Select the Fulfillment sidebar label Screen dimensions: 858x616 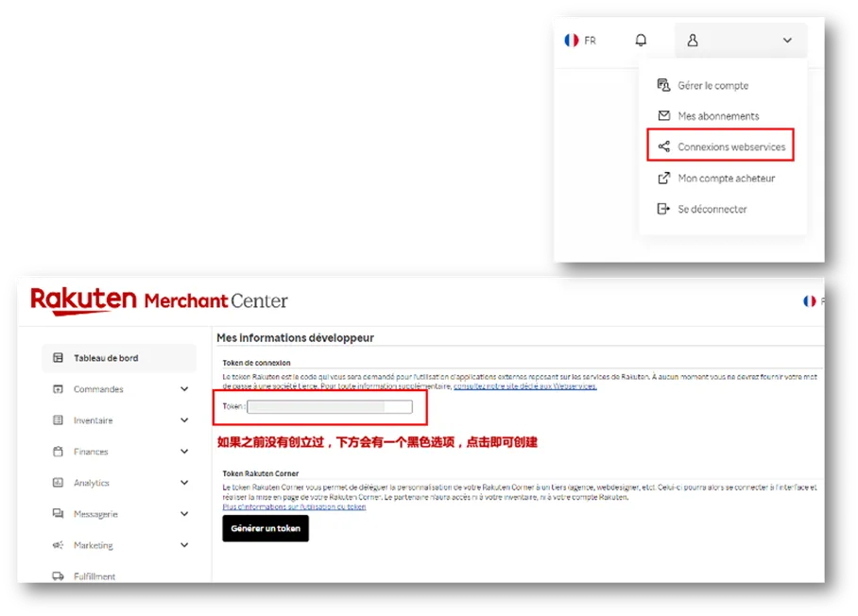pos(94,576)
